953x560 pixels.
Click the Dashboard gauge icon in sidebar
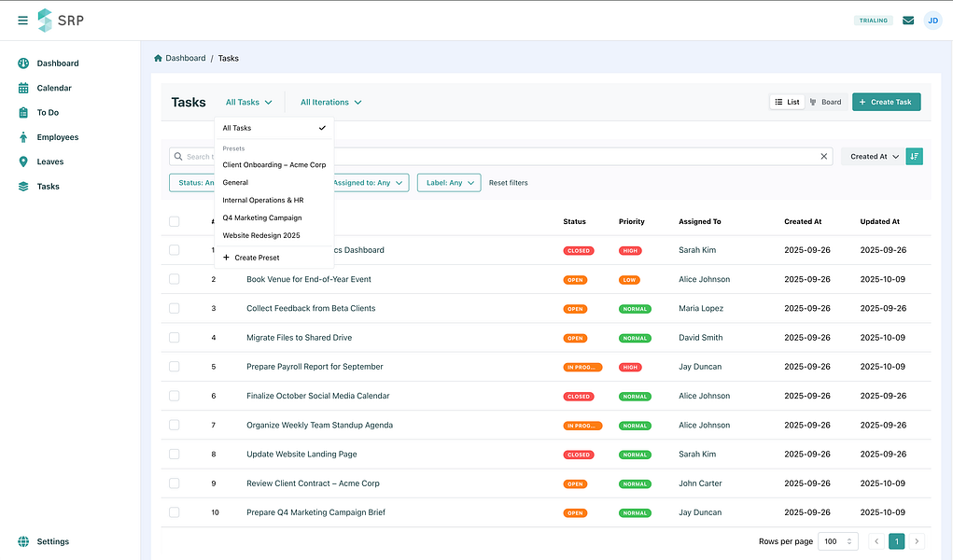click(x=23, y=63)
